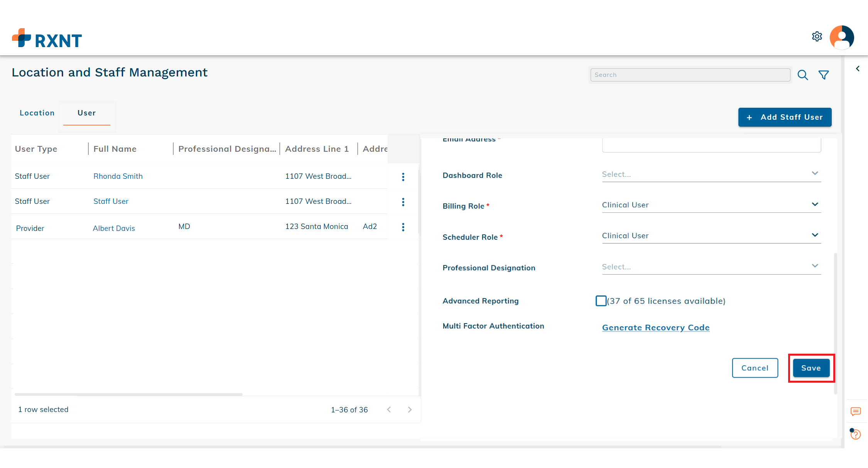
Task: Expand the Dashboard Role dropdown
Action: [711, 174]
